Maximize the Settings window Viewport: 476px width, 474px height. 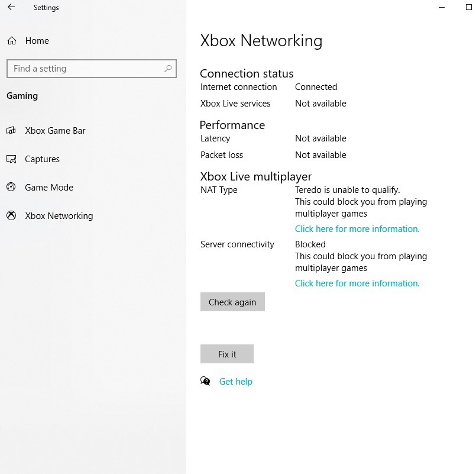(x=469, y=7)
